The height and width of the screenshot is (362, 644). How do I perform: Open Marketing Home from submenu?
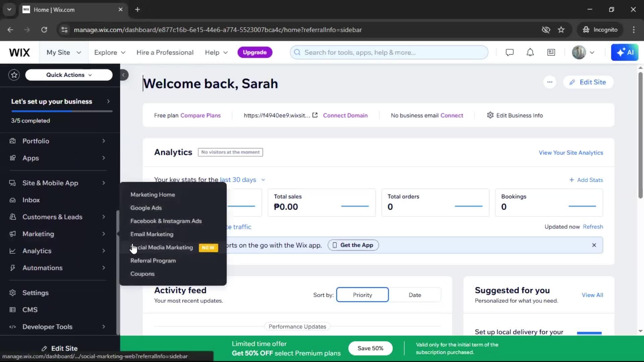coord(153,195)
